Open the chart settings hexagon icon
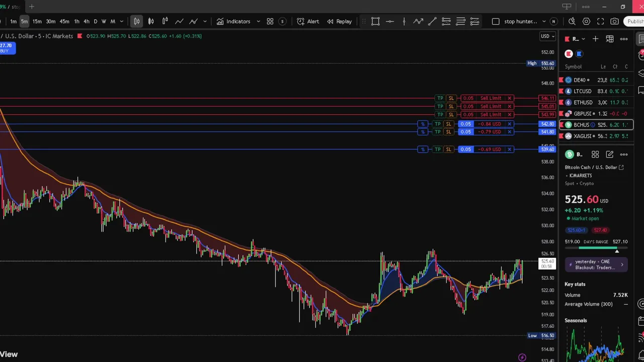644x362 pixels. click(x=586, y=21)
